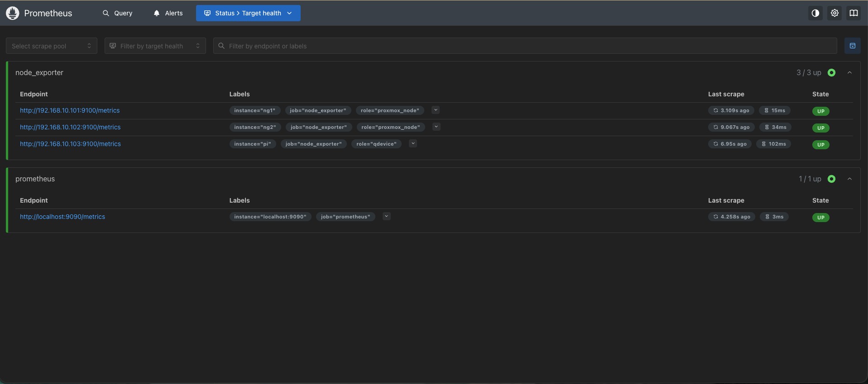The width and height of the screenshot is (868, 384).
Task: Click the instance="pi" label badge
Action: click(x=253, y=144)
